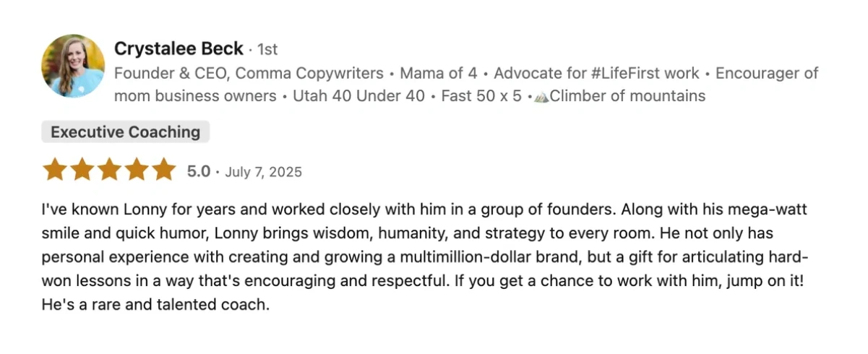868x354 pixels.
Task: Open Crystalee Beck's profile name link
Action: (179, 48)
